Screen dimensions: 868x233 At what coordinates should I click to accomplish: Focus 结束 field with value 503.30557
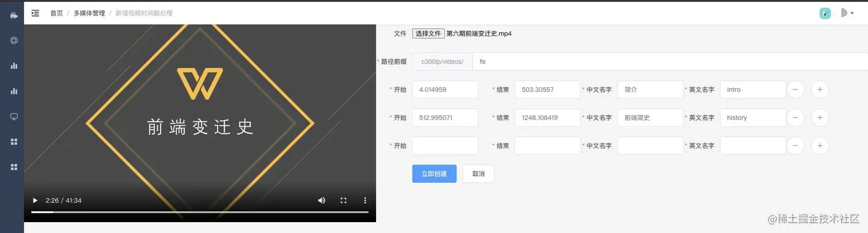pyautogui.click(x=548, y=90)
